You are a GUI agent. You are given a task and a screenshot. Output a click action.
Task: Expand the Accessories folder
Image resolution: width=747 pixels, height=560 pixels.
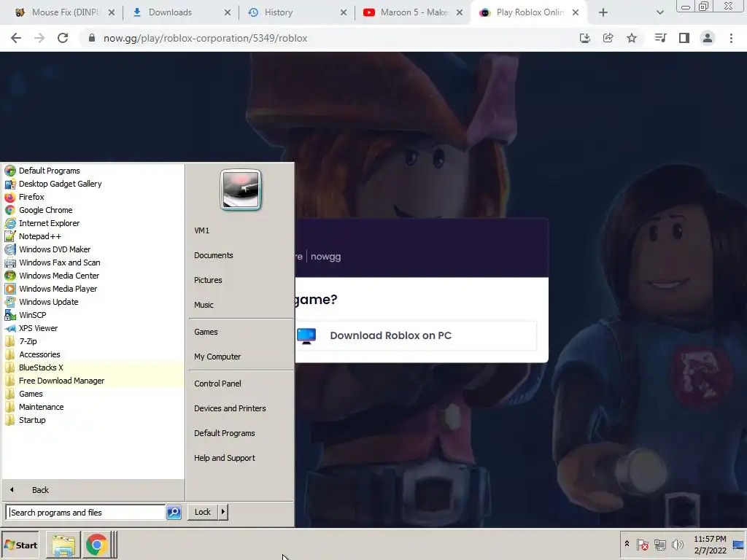(x=93, y=354)
